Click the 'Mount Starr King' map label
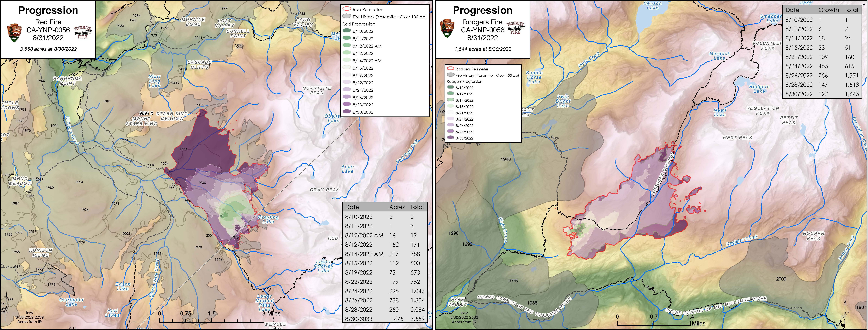868x330 pixels. (x=142, y=121)
